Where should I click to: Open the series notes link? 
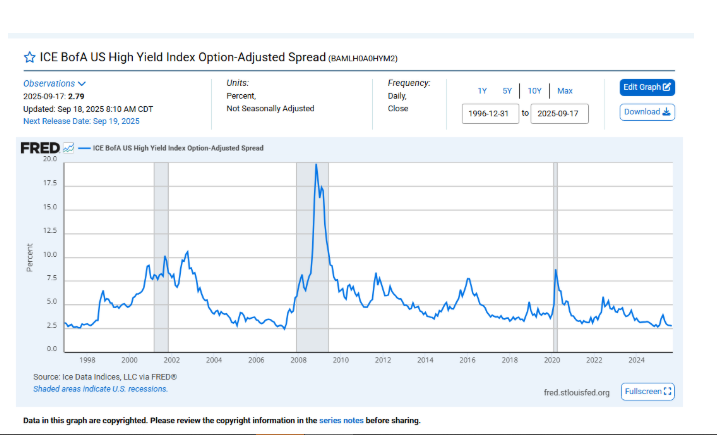(341, 420)
